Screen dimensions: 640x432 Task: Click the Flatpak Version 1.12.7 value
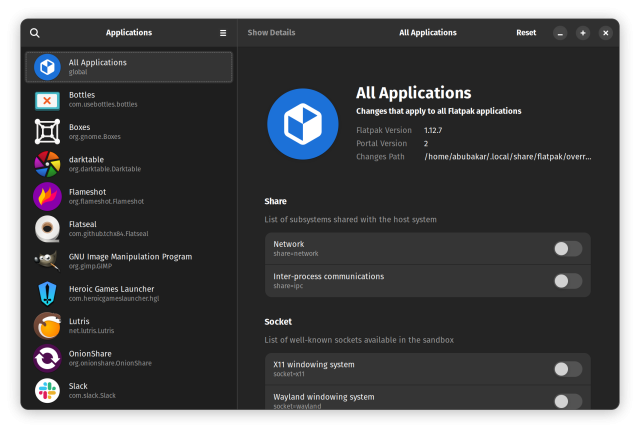click(433, 130)
